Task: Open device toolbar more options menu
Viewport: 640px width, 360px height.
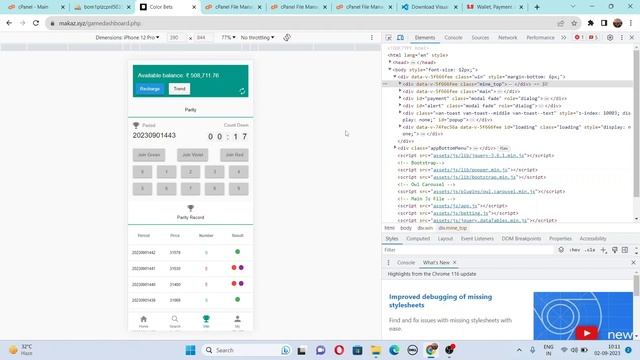Action: tap(371, 38)
